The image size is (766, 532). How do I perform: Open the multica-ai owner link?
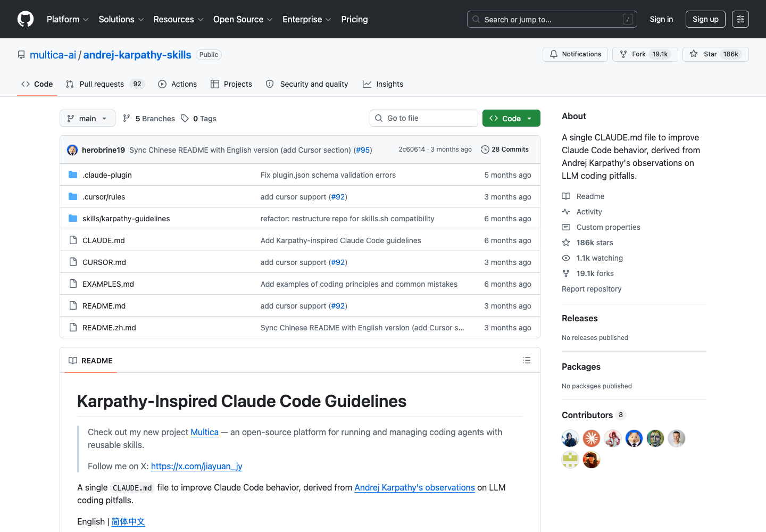53,55
